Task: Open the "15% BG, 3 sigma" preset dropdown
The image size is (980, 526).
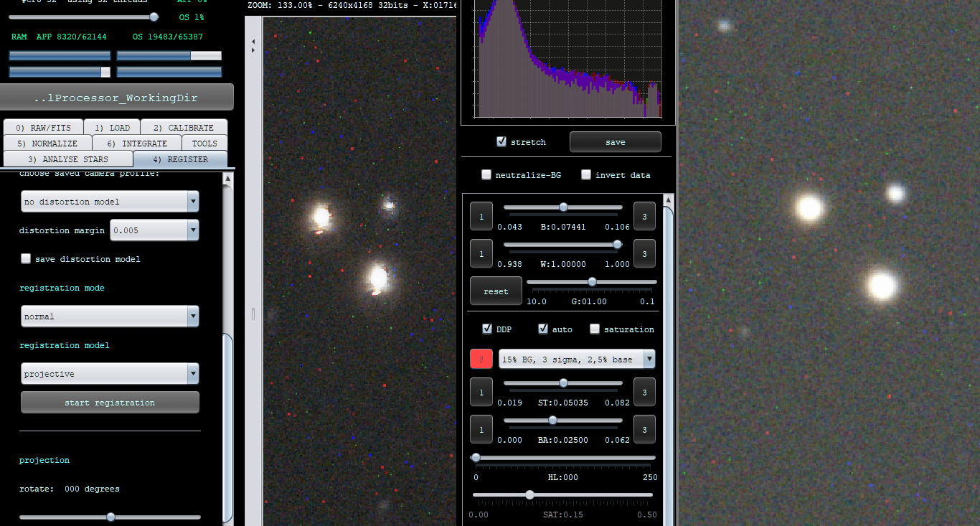Action: (577, 359)
